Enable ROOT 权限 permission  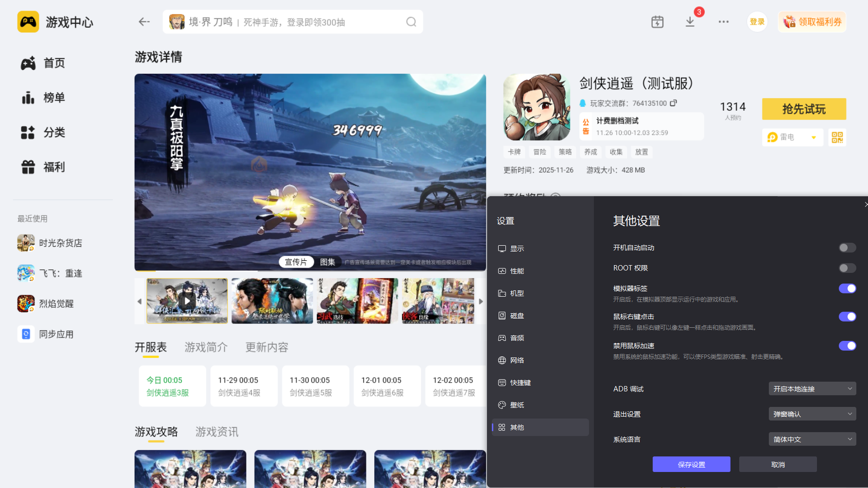click(x=847, y=268)
